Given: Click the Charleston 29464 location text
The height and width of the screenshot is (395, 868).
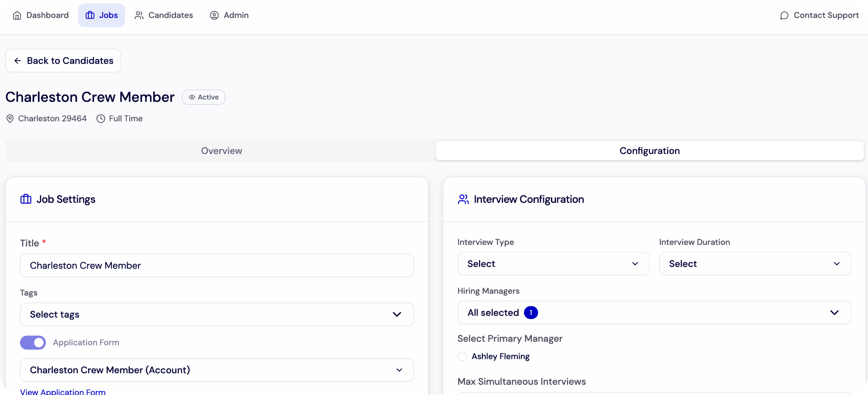Looking at the screenshot, I should [x=53, y=119].
